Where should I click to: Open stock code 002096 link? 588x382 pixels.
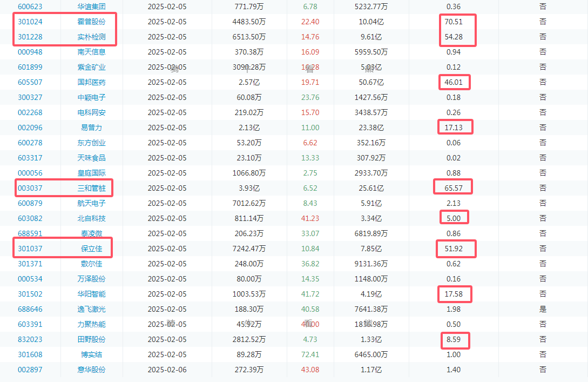coord(30,128)
